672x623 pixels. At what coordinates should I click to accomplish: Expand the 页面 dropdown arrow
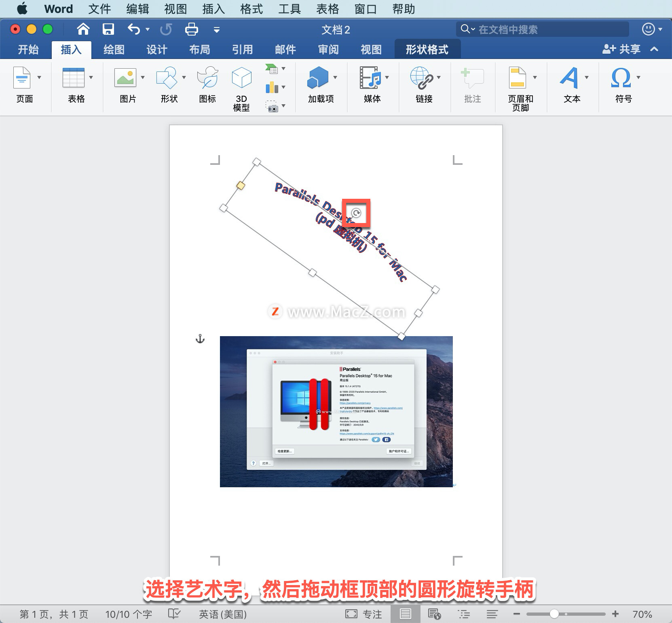[x=39, y=78]
